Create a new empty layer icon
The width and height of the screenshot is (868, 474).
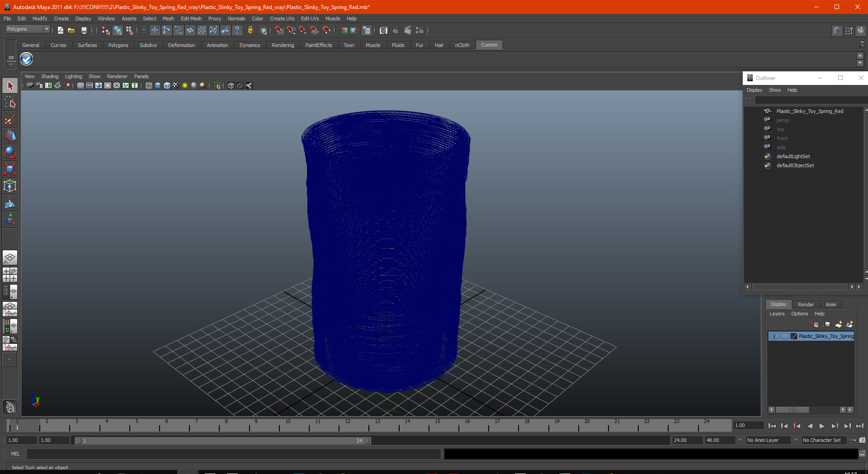point(838,324)
